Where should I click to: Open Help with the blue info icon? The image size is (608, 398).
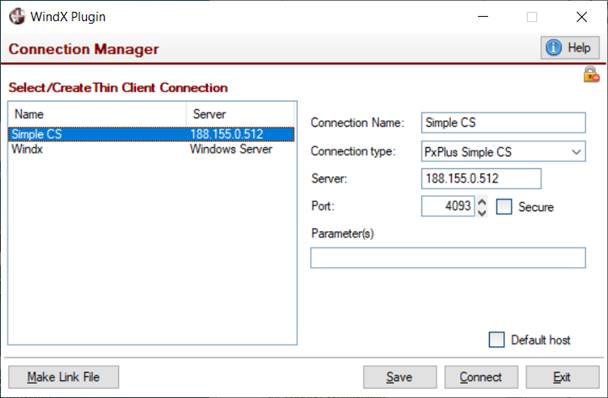570,48
